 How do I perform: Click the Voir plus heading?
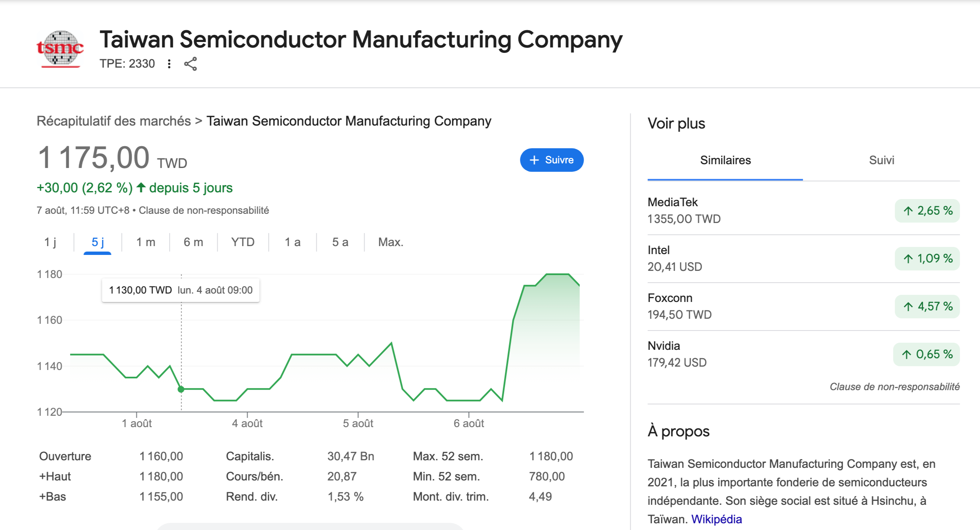click(676, 123)
